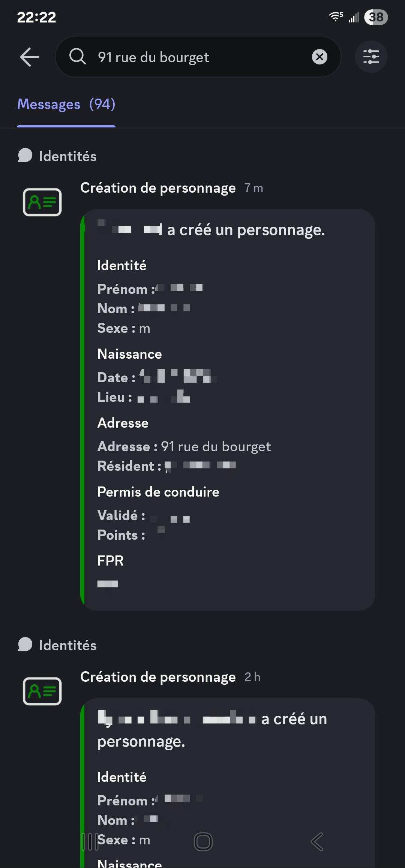This screenshot has height=868, width=405.
Task: Open ID card avatar of the 2 h message
Action: click(42, 691)
